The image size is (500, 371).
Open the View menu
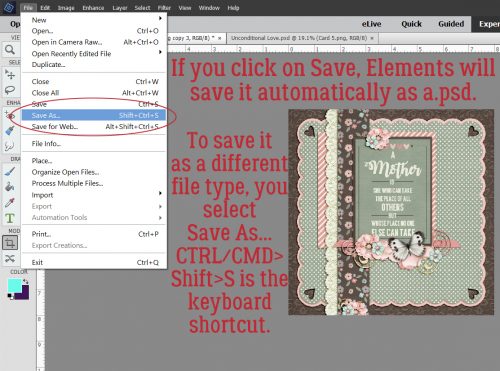tap(185, 8)
